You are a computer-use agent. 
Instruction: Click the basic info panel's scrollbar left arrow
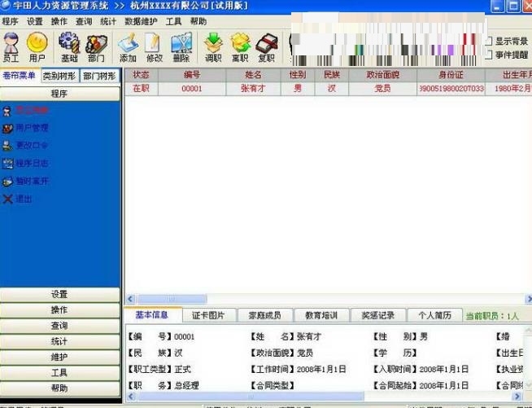coord(131,396)
